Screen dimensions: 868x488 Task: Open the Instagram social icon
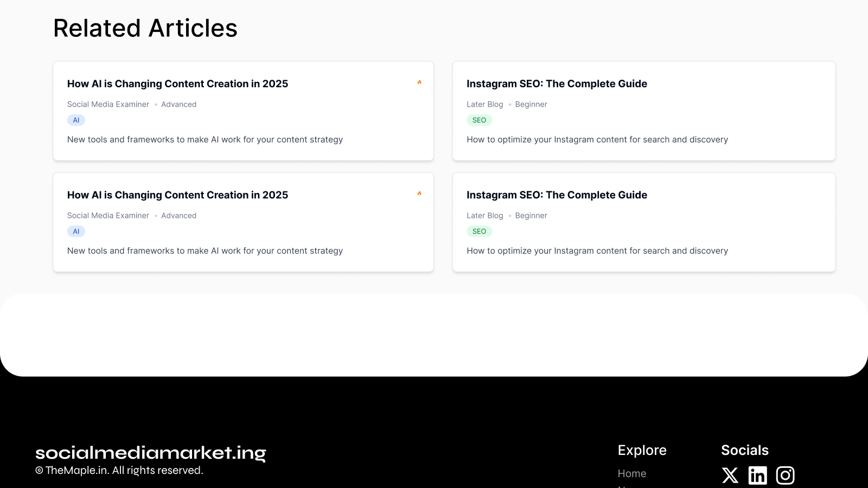coord(785,476)
